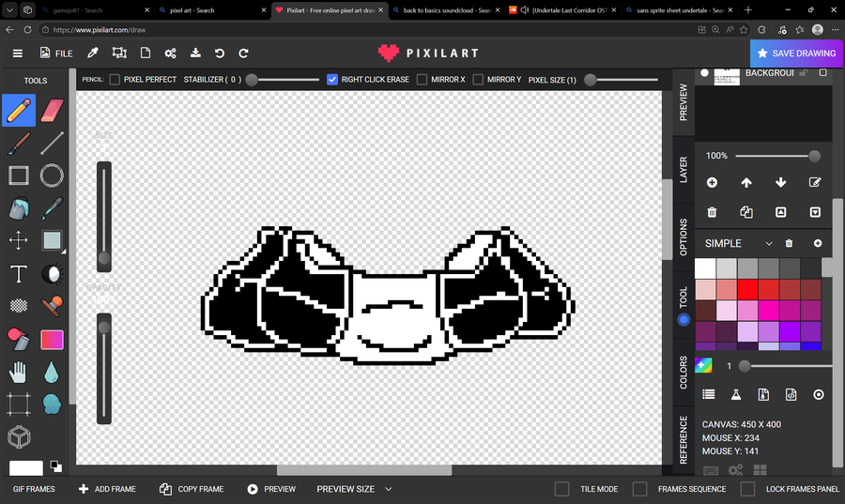
Task: Play animation with PREVIEW button
Action: (x=271, y=489)
